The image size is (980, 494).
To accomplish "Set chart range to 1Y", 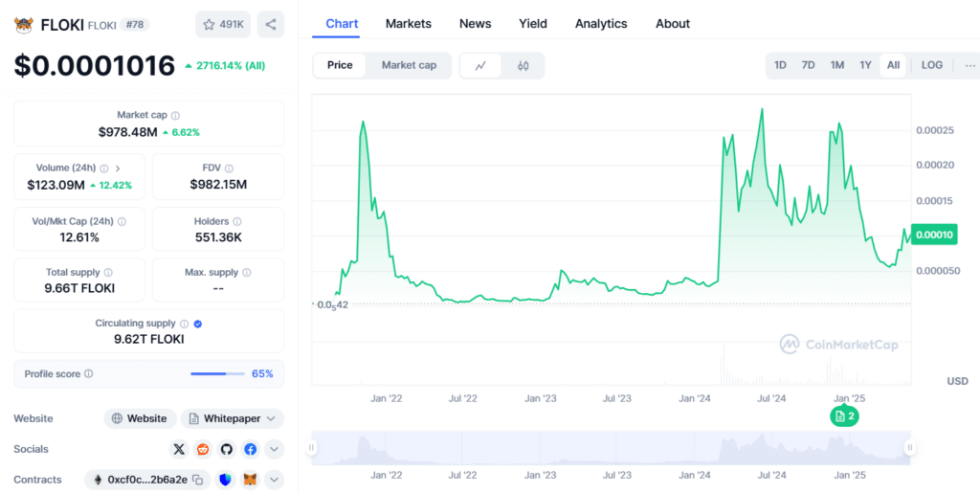I will click(x=865, y=65).
